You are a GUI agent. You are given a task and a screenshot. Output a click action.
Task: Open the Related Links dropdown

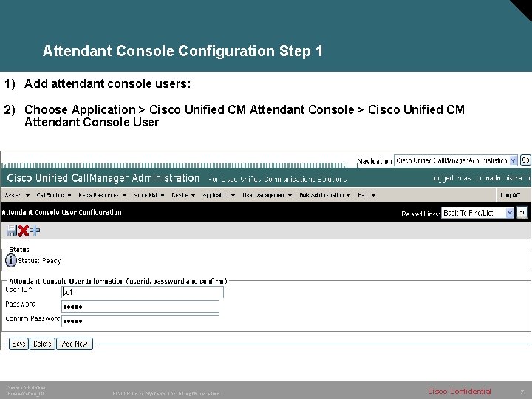click(x=477, y=213)
